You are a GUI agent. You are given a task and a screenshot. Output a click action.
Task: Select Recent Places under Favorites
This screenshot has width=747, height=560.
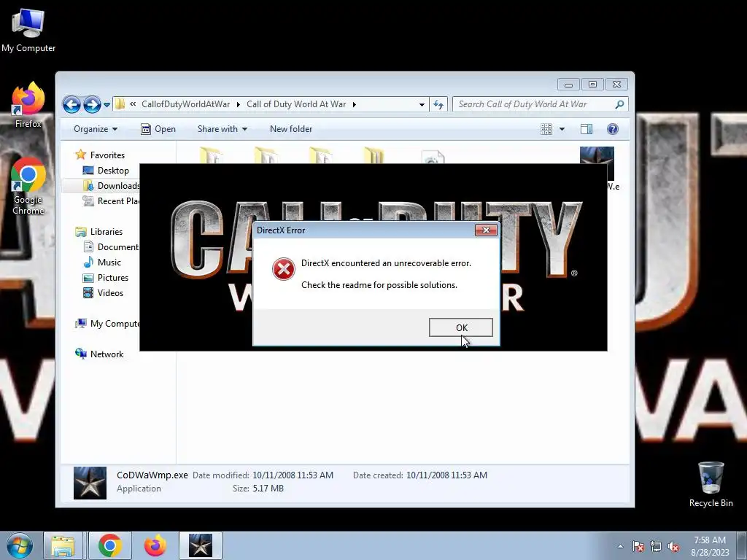tap(111, 201)
